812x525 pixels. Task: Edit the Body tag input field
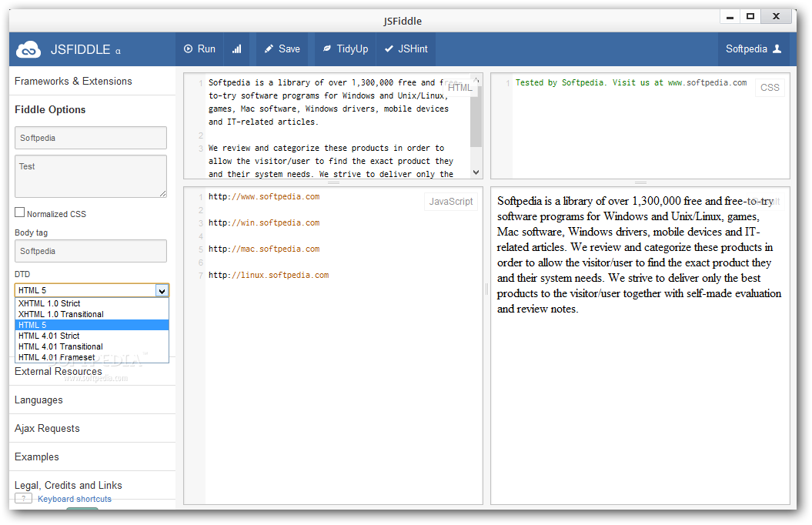pos(91,251)
